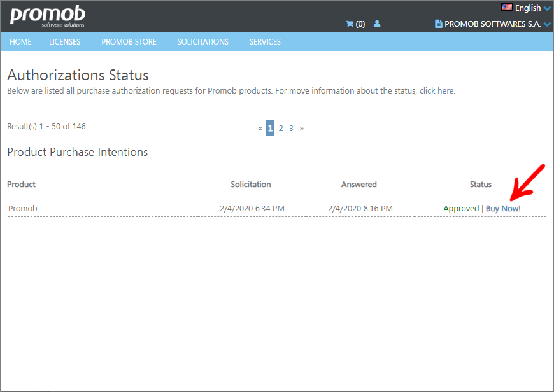The width and height of the screenshot is (554, 392).
Task: Click the Promob software solutions logo
Action: [x=48, y=16]
